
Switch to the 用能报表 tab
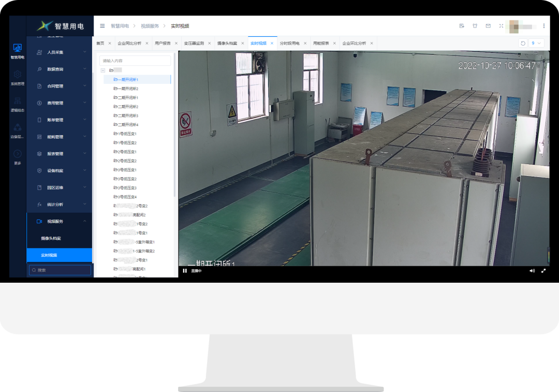[x=321, y=43]
